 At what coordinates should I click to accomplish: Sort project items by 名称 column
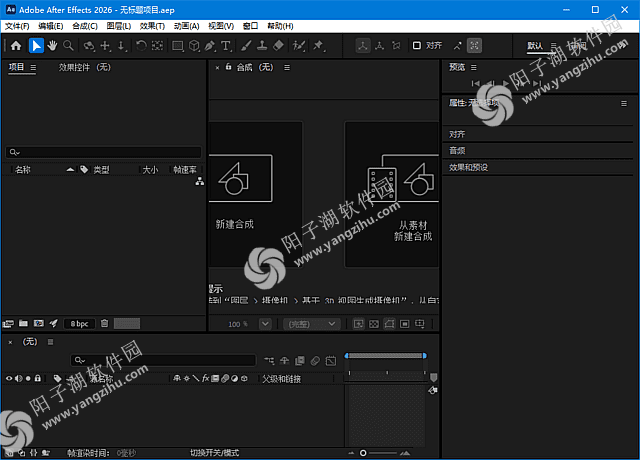[x=23, y=170]
